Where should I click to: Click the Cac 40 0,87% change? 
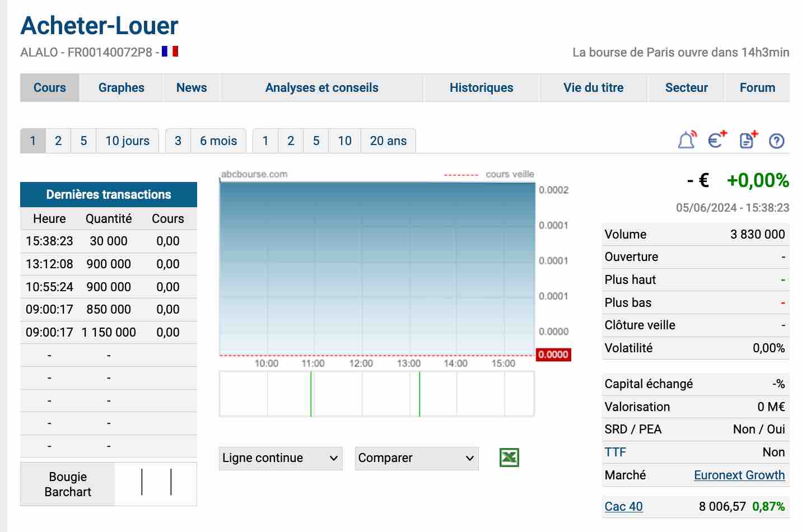click(768, 506)
